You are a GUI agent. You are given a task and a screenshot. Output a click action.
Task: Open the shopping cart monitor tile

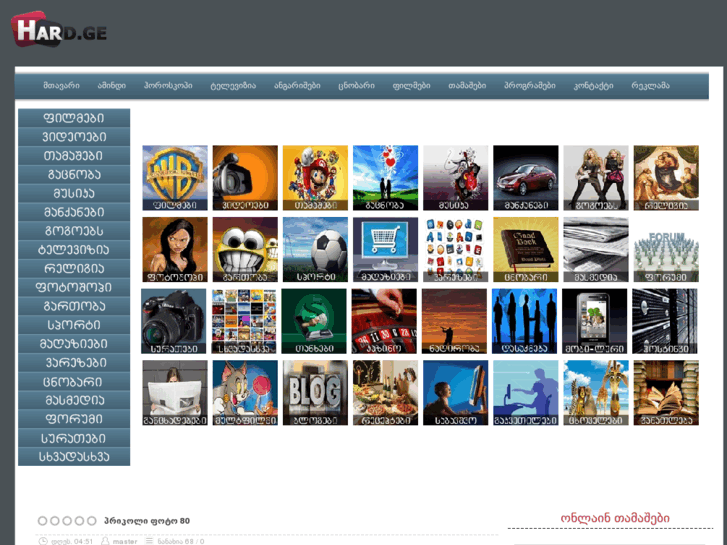(385, 250)
